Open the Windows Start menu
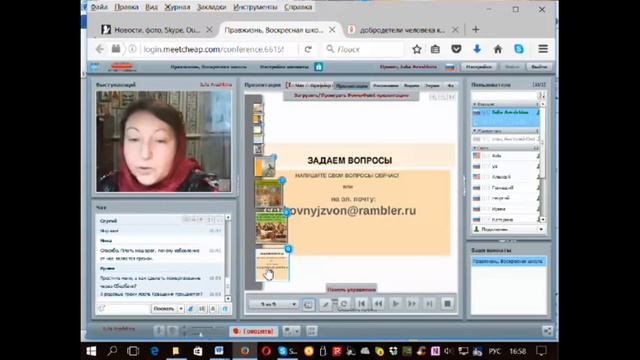The height and width of the screenshot is (360, 640). [x=91, y=351]
